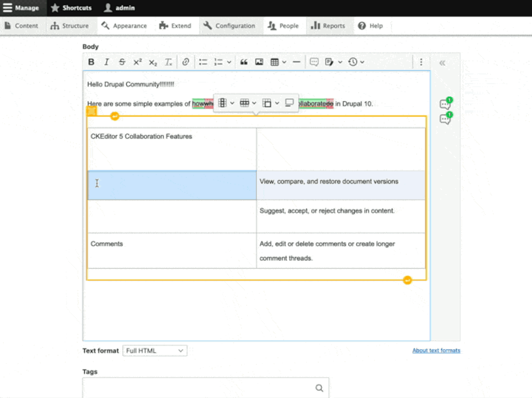532x398 pixels.
Task: Remove formatting with clear format icon
Action: [x=168, y=62]
